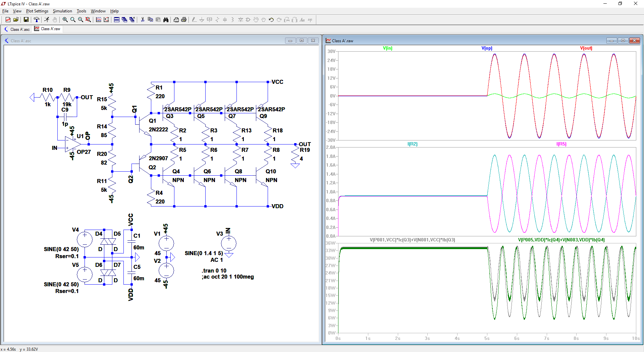Maximize the Class A'.raw plot window
The height and width of the screenshot is (352, 644).
click(623, 41)
